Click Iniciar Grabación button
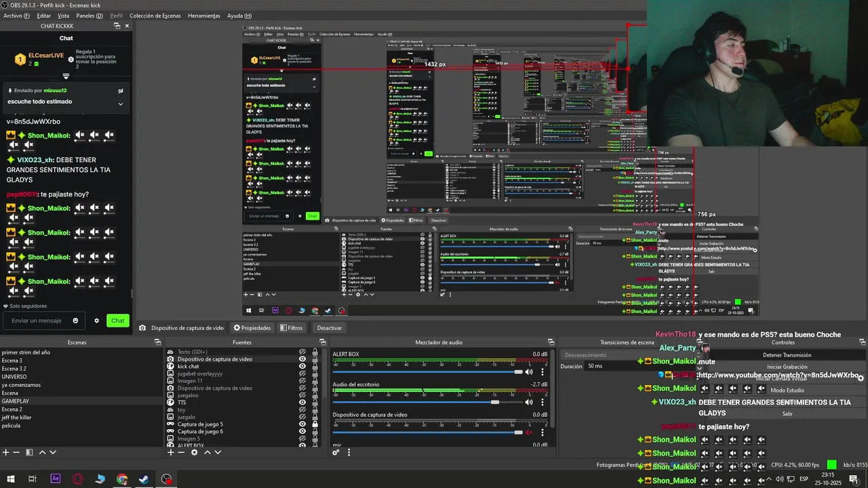This screenshot has width=868, height=488. coord(787,367)
